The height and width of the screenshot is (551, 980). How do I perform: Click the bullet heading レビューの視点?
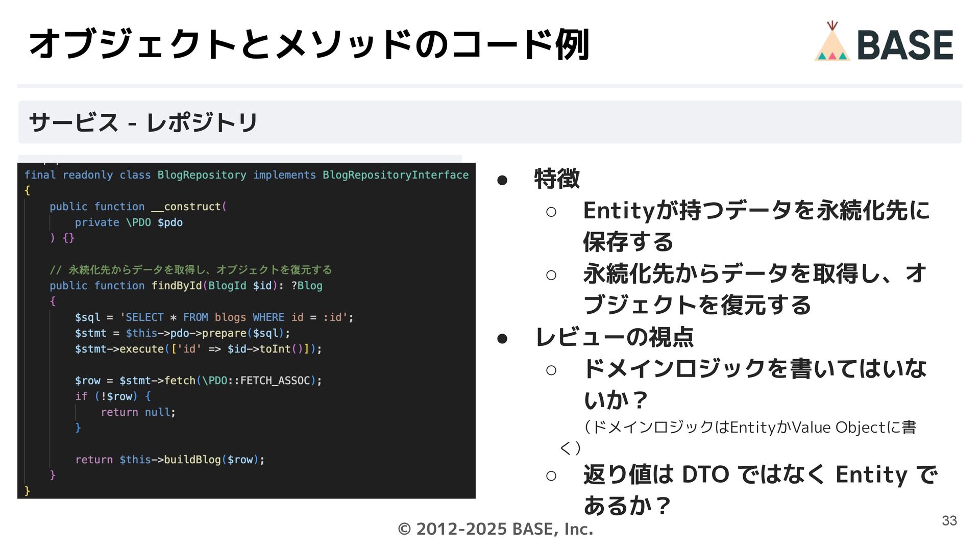(615, 337)
